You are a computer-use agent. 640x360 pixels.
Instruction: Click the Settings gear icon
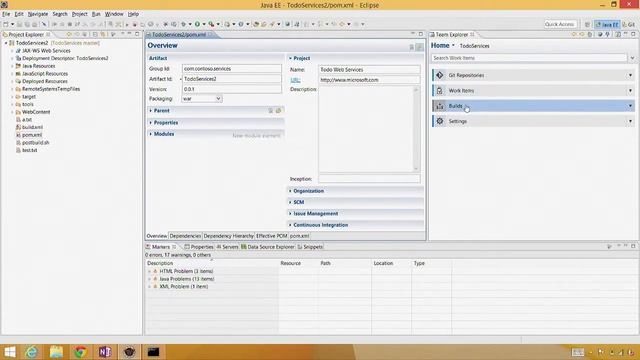440,121
